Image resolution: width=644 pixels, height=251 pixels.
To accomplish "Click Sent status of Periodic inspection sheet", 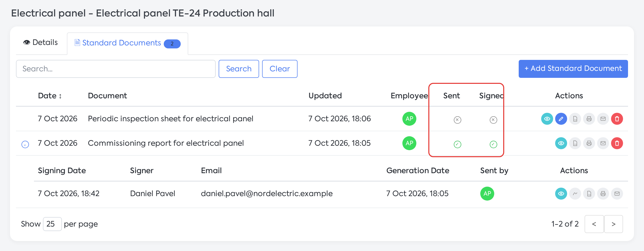I will click(x=458, y=120).
